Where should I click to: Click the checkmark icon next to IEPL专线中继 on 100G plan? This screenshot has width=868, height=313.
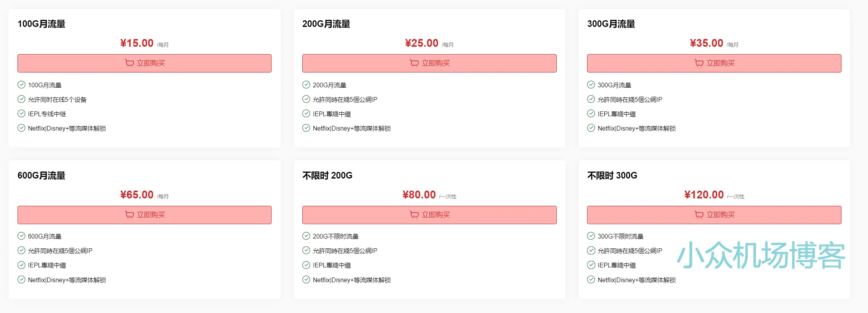point(21,113)
